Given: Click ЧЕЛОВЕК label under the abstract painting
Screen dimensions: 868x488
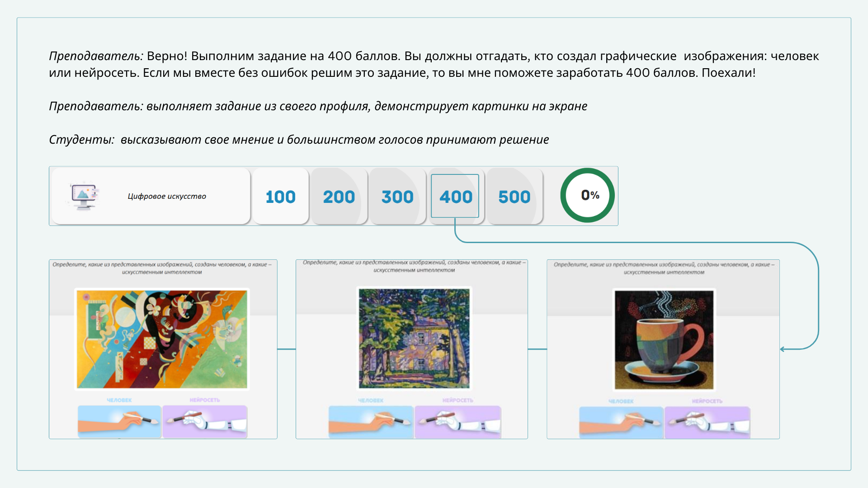Looking at the screenshot, I should click(x=119, y=400).
